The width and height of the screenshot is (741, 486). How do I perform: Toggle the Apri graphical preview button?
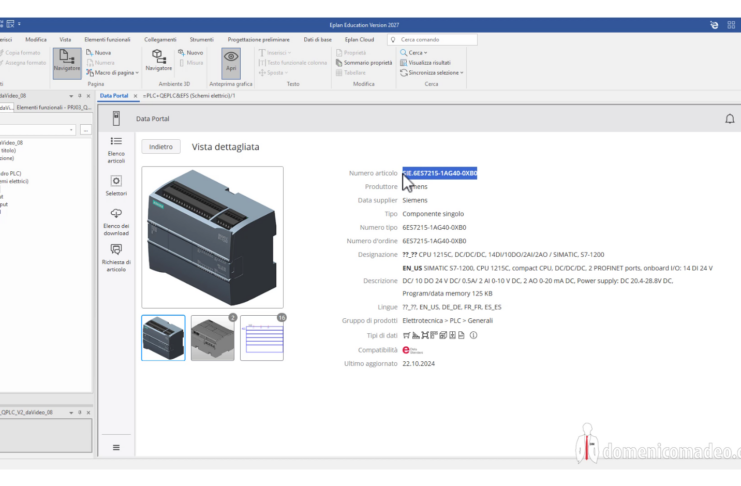231,63
